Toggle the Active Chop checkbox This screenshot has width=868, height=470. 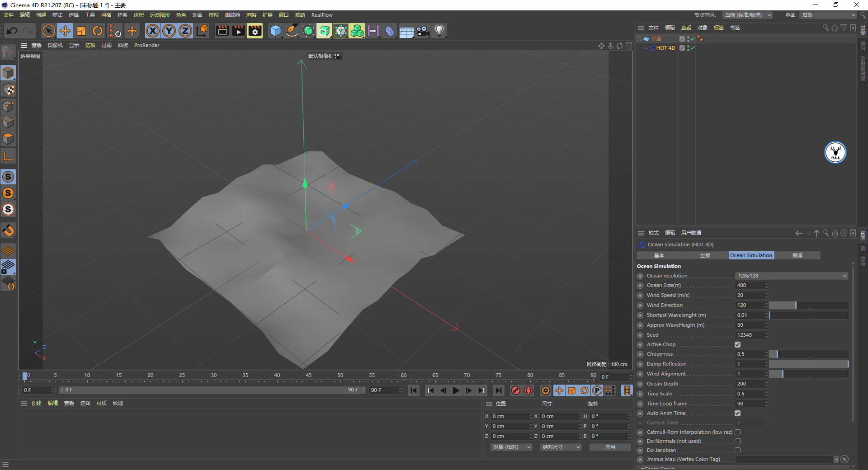[x=738, y=344]
